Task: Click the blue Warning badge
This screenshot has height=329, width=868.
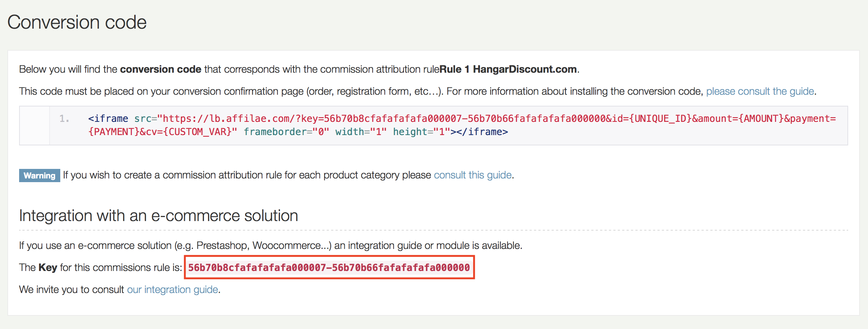Action: [x=39, y=176]
